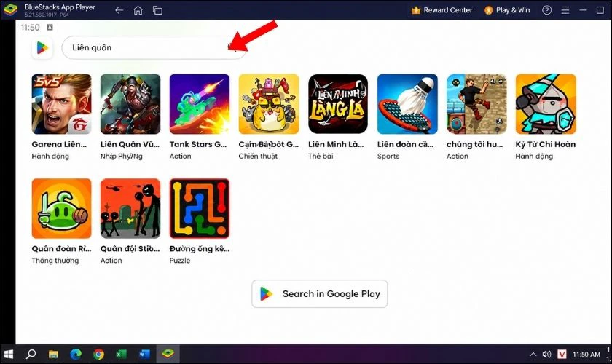Click the Sports category label
Screen dimensions: 612x364
388,156
